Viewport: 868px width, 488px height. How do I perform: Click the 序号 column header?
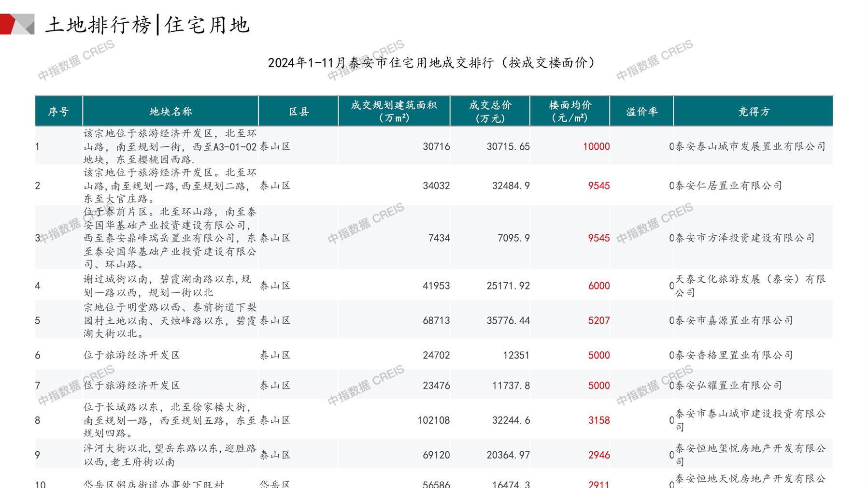pos(58,112)
